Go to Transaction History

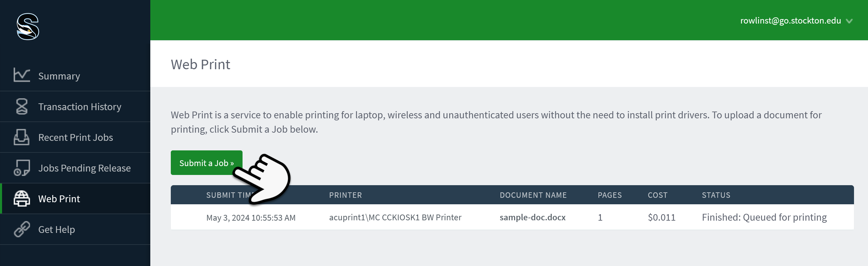point(75,106)
